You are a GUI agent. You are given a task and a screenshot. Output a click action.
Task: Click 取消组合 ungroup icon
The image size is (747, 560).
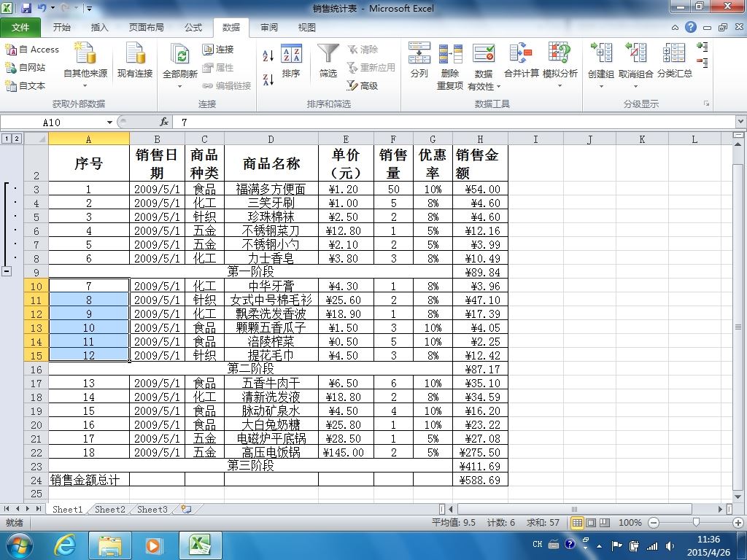pyautogui.click(x=636, y=53)
